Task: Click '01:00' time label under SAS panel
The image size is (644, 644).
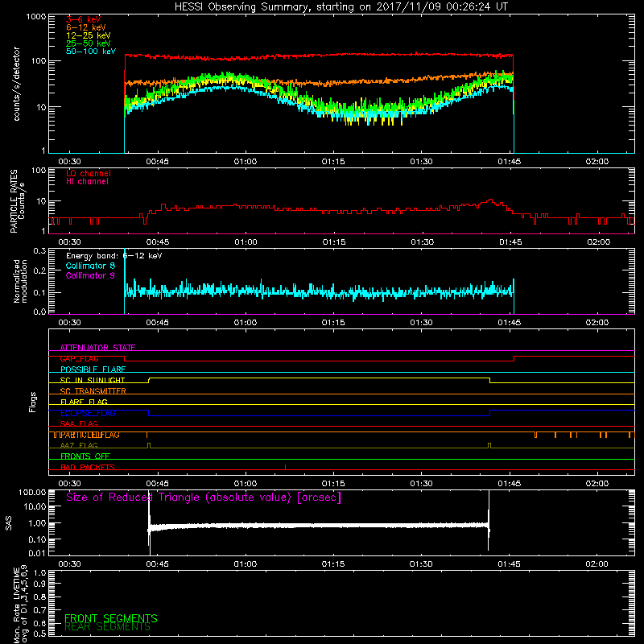Action: 246,564
